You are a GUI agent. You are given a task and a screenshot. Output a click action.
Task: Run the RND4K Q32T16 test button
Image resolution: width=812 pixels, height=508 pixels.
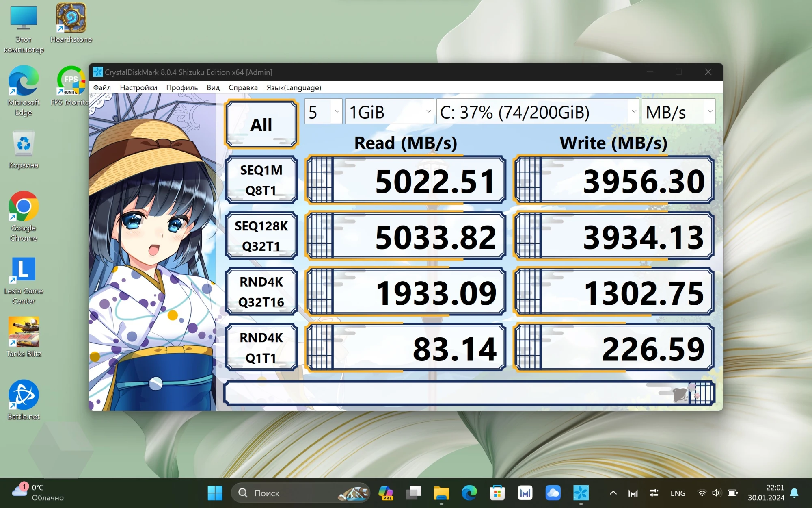[x=261, y=292]
